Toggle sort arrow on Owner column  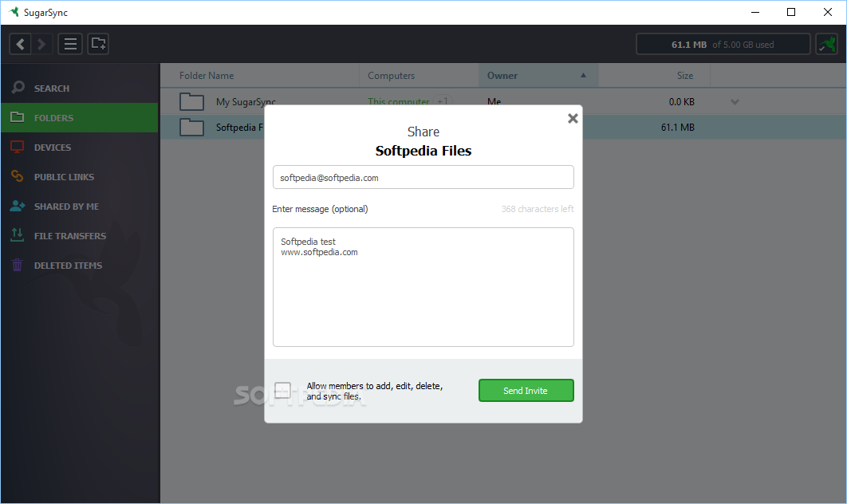[x=583, y=76]
